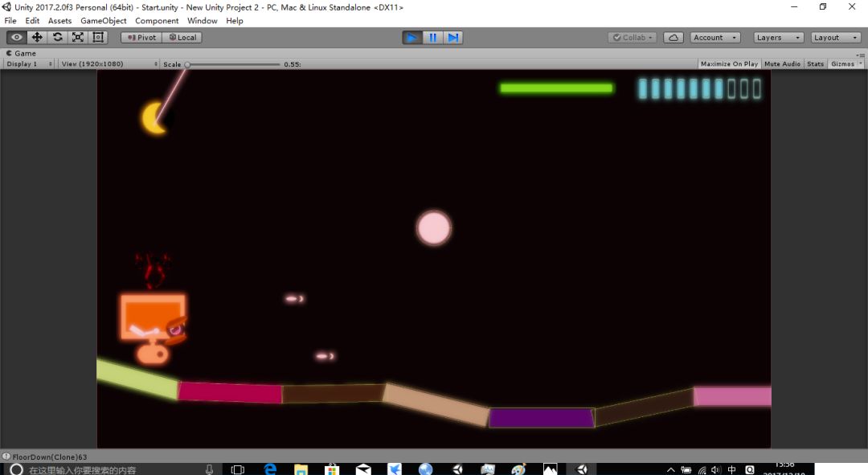868x475 pixels.
Task: Click the orange robot character
Action: (x=154, y=328)
